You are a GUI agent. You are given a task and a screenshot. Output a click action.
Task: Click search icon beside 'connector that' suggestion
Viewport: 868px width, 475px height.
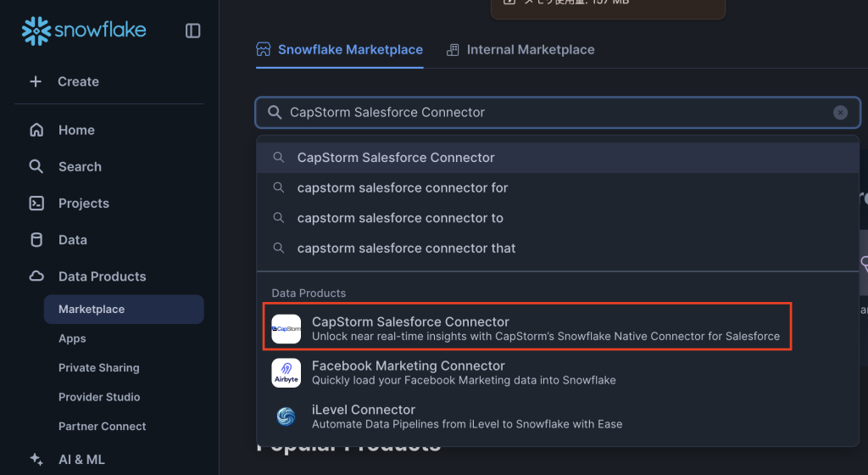pos(279,248)
